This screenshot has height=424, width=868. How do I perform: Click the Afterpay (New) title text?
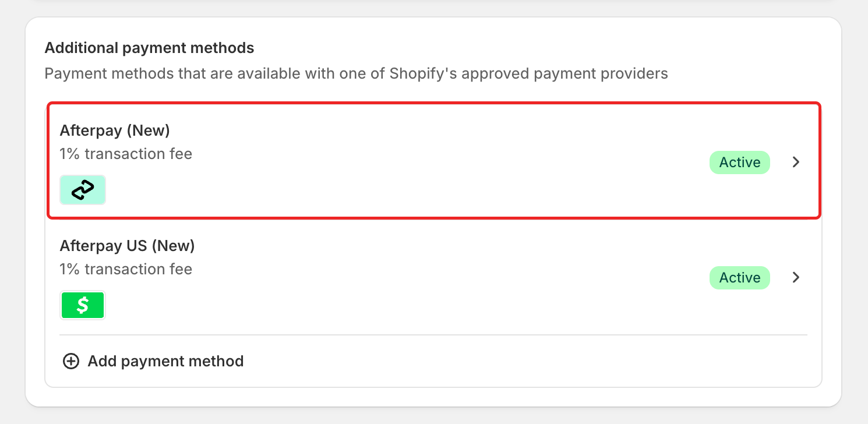click(115, 130)
